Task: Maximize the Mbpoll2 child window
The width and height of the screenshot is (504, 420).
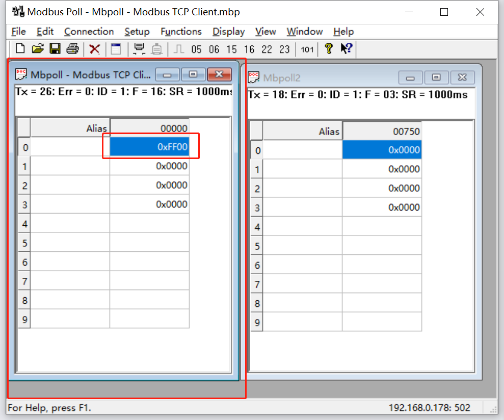Action: pyautogui.click(x=436, y=77)
